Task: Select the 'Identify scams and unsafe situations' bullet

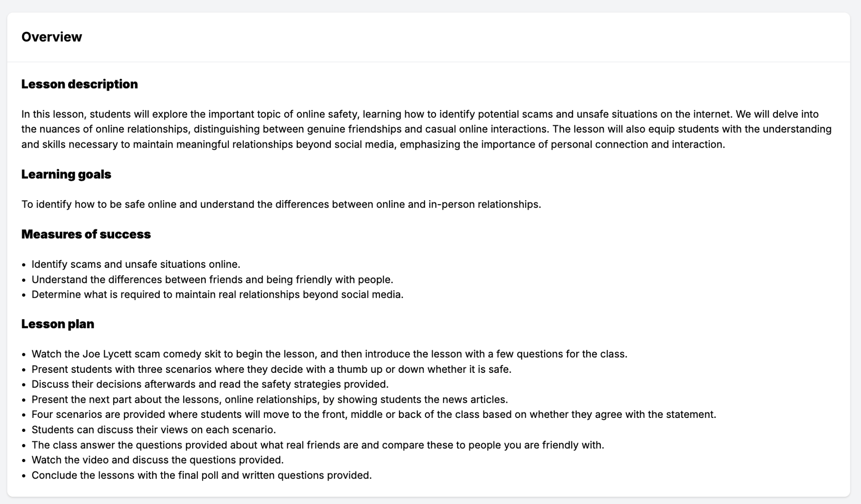Action: click(x=136, y=264)
